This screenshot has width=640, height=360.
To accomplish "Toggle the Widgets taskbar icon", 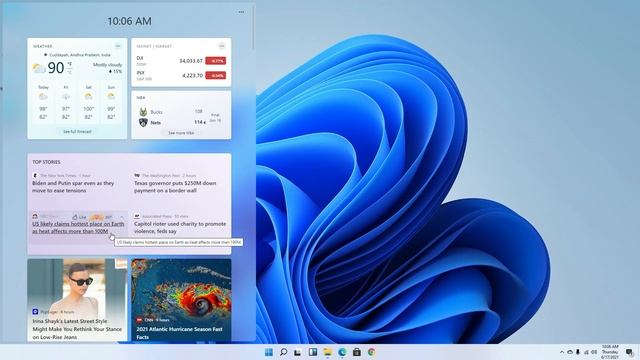I will pyautogui.click(x=313, y=352).
